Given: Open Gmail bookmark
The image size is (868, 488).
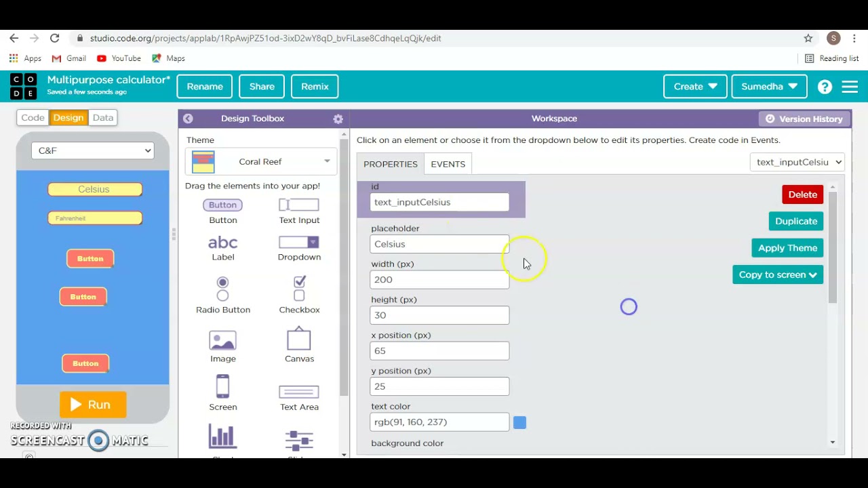Looking at the screenshot, I should (69, 58).
